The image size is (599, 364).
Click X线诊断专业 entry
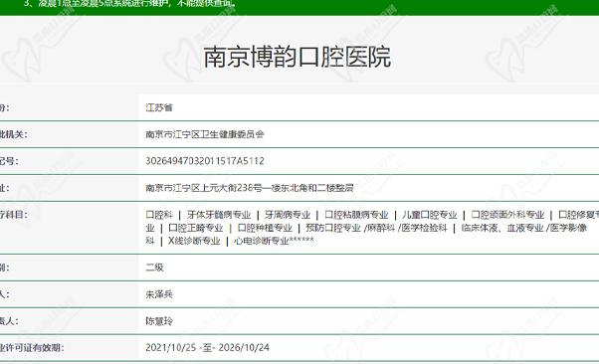(194, 241)
